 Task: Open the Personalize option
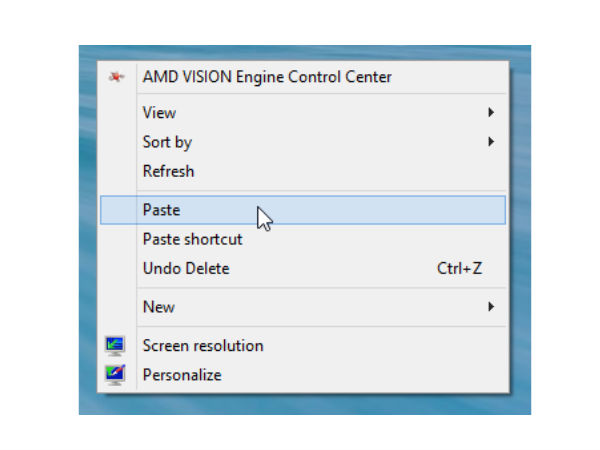point(182,375)
